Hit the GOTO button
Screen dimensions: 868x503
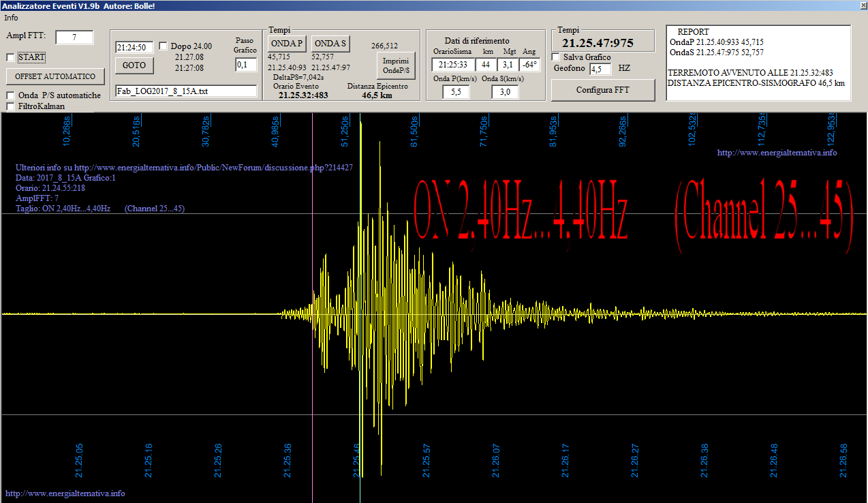(135, 65)
